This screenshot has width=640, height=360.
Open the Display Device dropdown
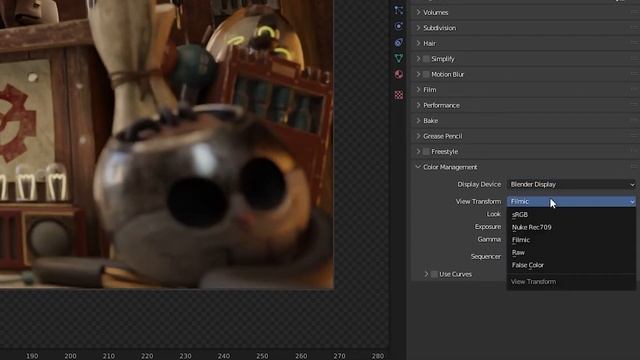point(571,184)
